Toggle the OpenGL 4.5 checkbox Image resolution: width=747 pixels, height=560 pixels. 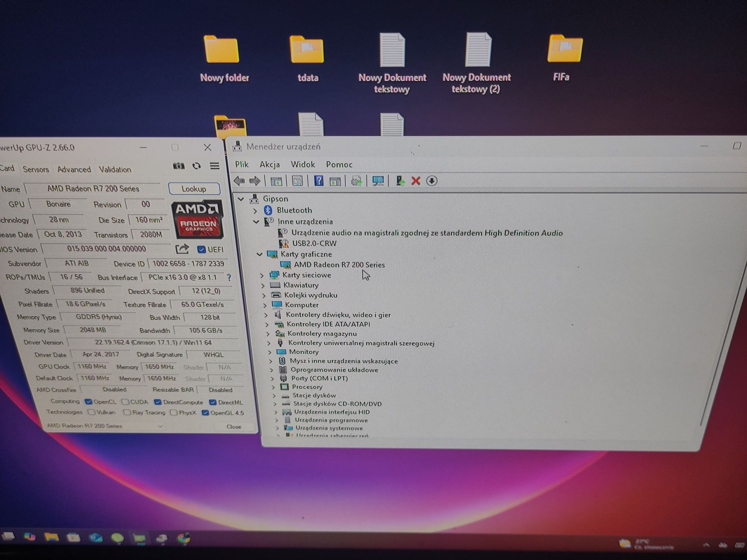coord(205,413)
